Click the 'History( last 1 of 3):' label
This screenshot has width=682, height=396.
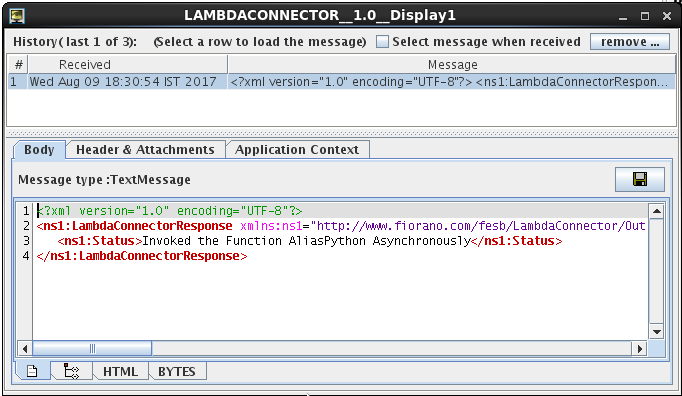(75, 42)
